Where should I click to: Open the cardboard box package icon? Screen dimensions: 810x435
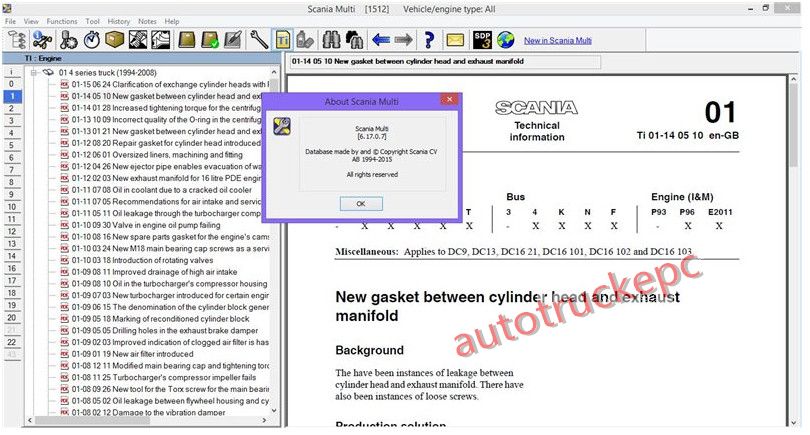click(x=115, y=40)
